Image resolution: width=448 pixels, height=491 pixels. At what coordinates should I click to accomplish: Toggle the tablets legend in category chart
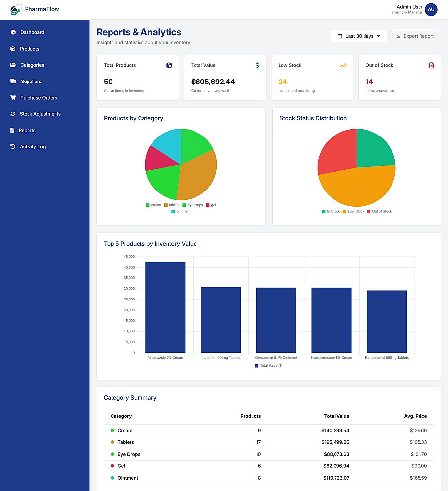point(171,205)
